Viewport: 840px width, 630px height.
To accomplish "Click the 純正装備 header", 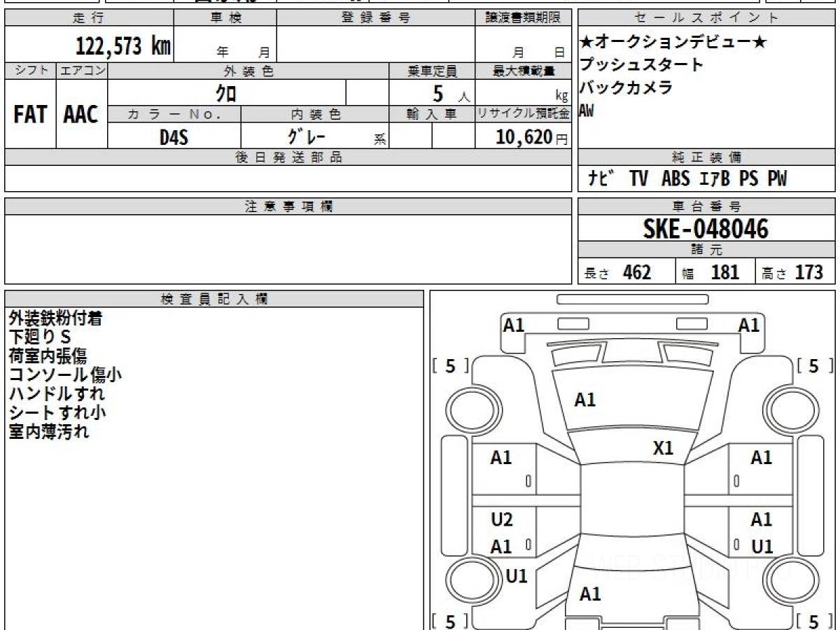I will tap(707, 157).
